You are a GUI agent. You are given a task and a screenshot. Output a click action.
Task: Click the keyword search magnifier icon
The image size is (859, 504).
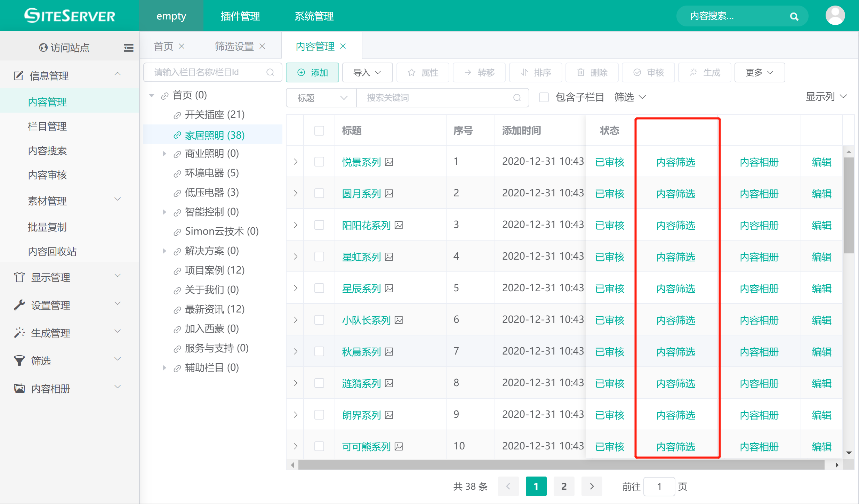pyautogui.click(x=517, y=98)
